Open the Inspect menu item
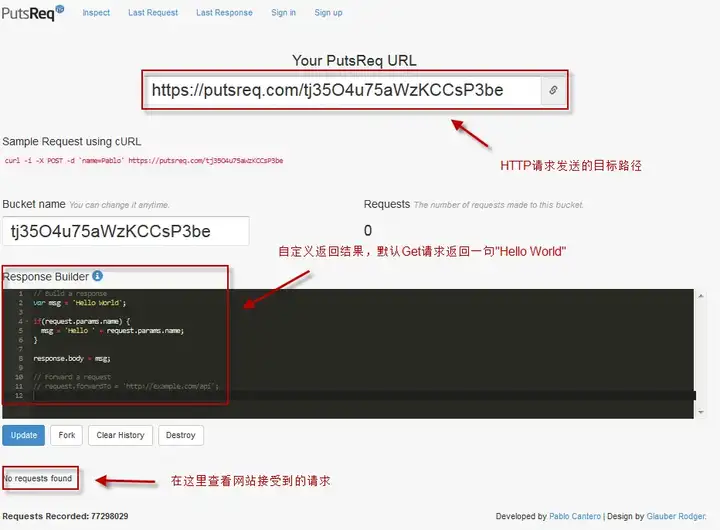Screen dimensions: 720x530 pyautogui.click(x=96, y=12)
